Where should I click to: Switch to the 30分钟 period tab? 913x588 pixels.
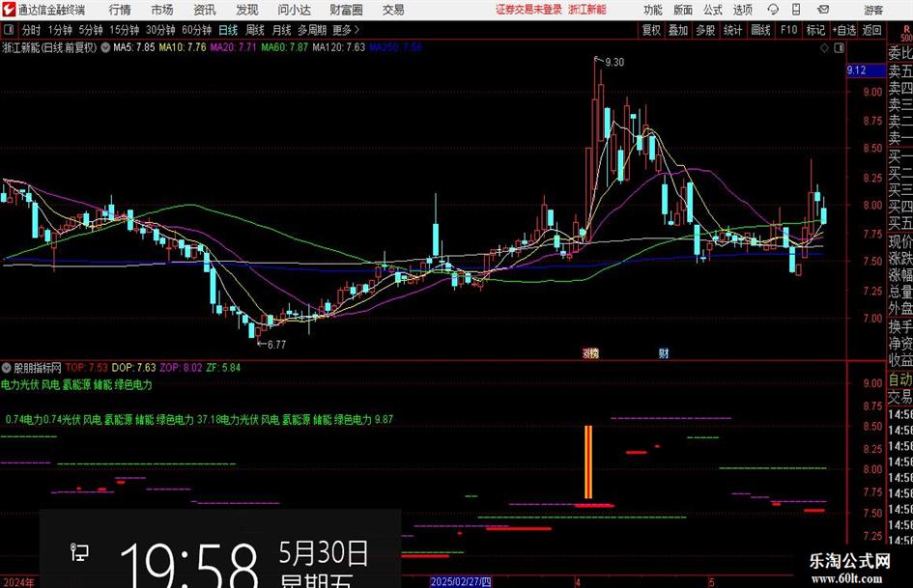click(x=160, y=30)
